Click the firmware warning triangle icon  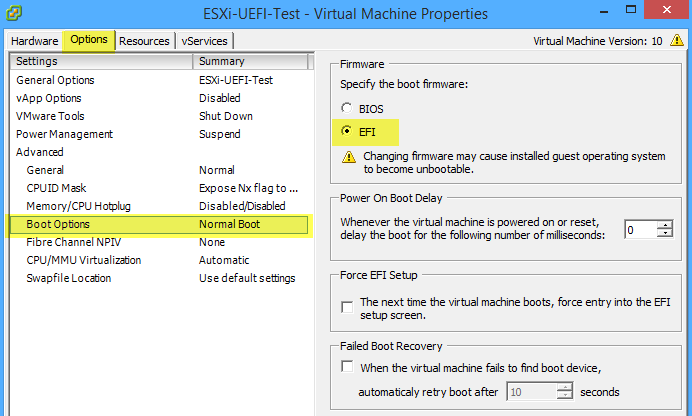coord(348,157)
